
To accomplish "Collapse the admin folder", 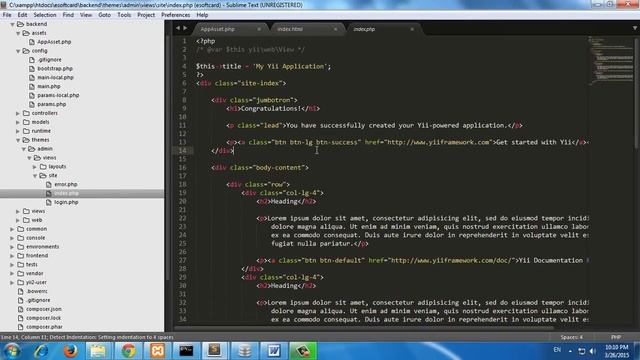I will (x=24, y=149).
